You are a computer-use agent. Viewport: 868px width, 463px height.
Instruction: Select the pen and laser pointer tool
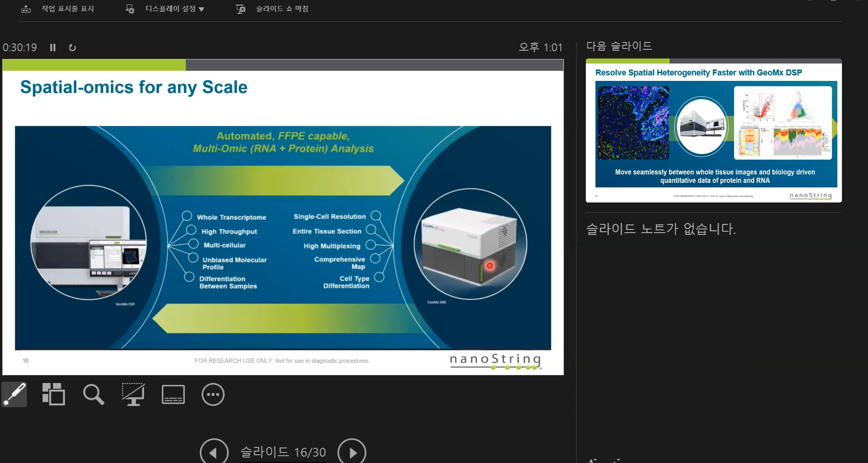(x=14, y=394)
